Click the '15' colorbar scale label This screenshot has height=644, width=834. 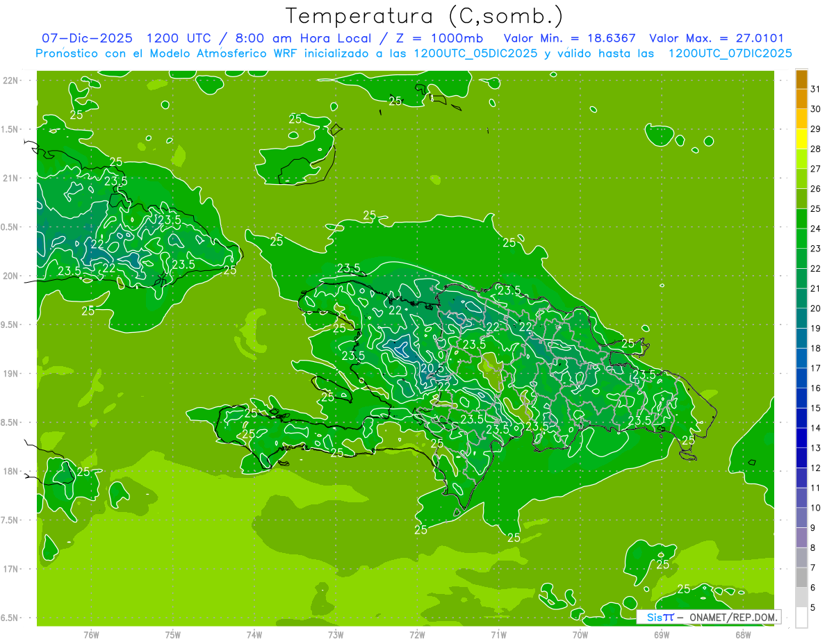[x=816, y=408]
